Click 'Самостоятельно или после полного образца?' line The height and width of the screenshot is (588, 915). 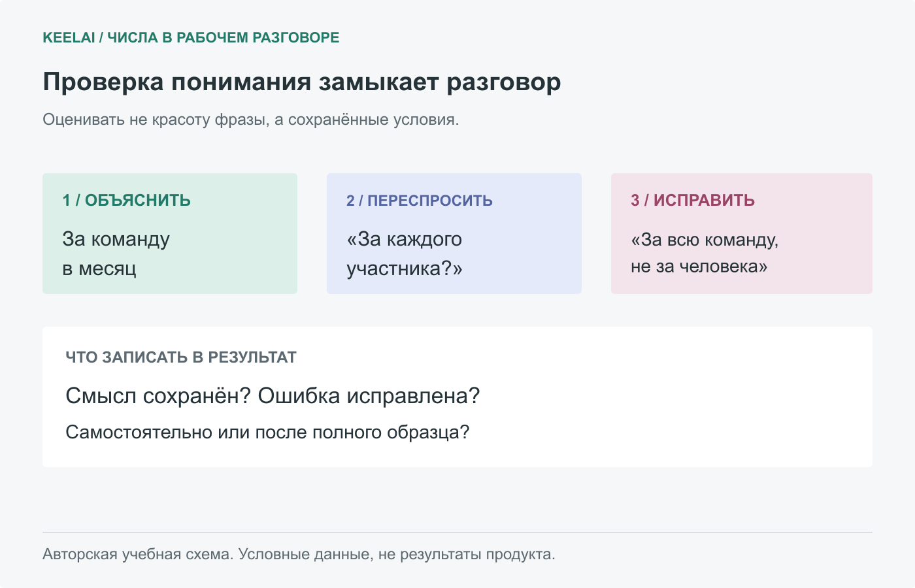[x=267, y=433]
